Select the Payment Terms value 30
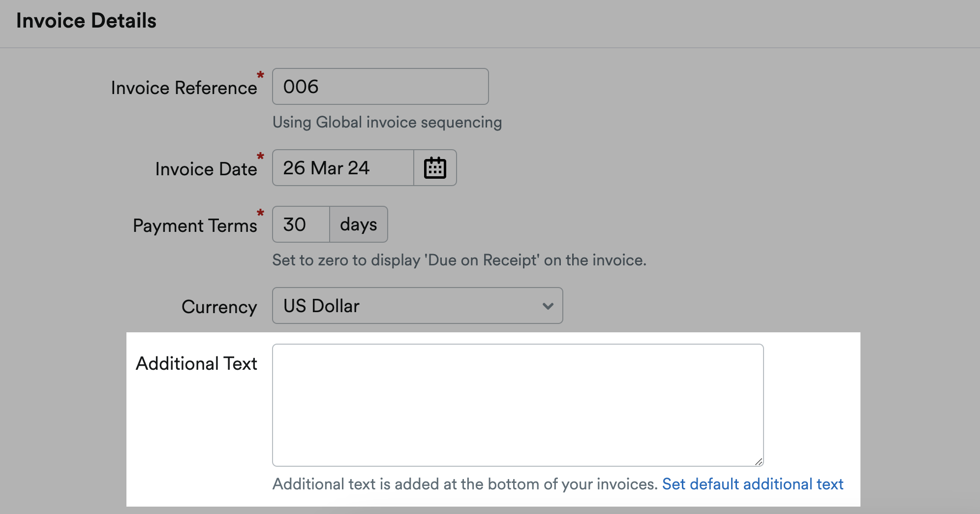This screenshot has height=514, width=980. pos(300,224)
